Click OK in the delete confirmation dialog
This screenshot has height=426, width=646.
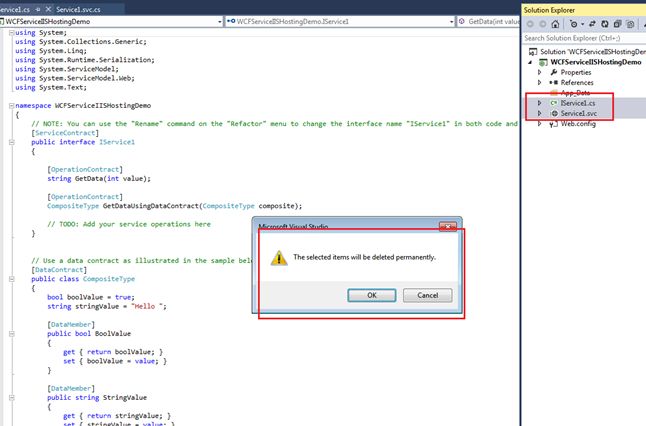372,295
